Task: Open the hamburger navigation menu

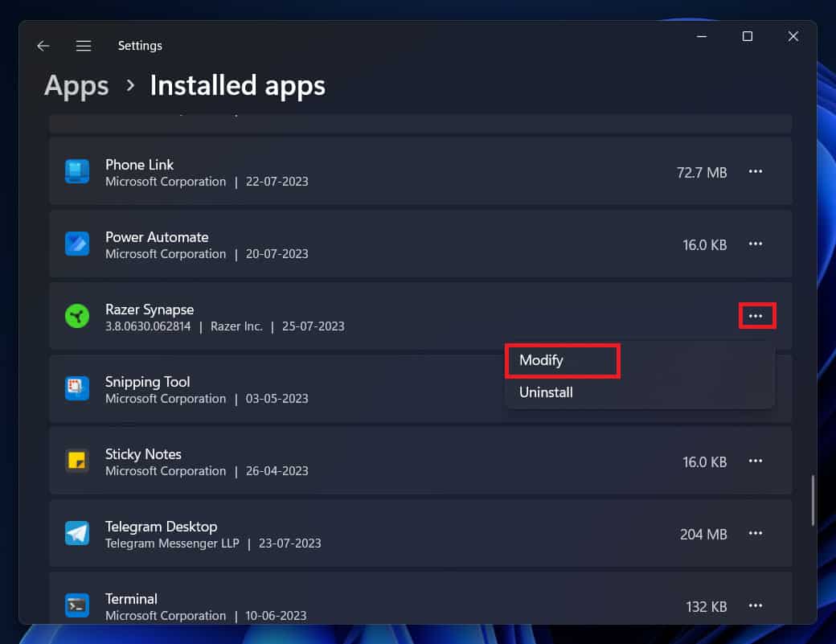Action: (x=83, y=46)
